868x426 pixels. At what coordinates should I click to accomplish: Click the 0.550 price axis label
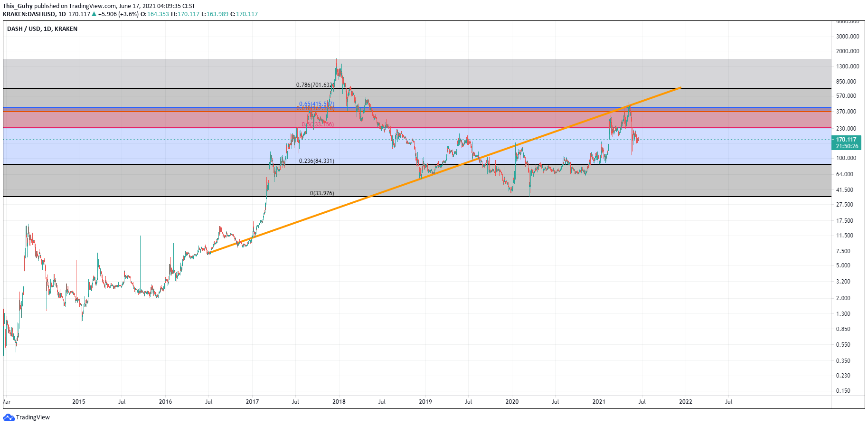843,345
